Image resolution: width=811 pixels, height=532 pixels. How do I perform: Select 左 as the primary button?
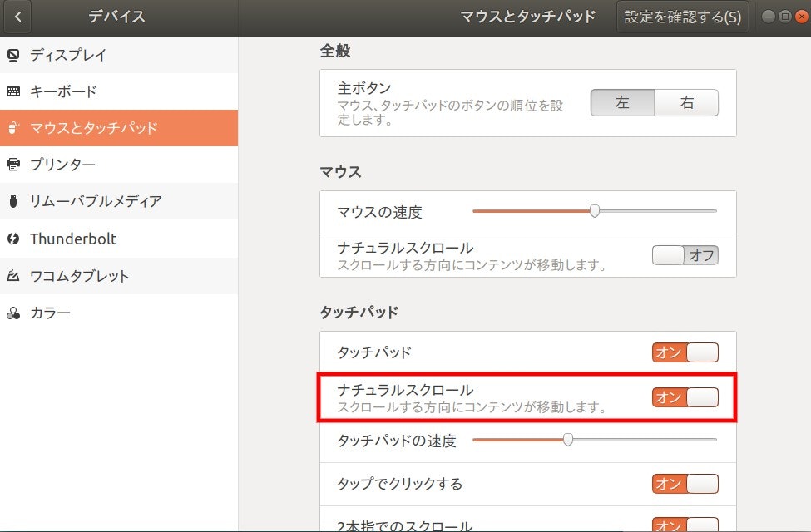coord(622,102)
